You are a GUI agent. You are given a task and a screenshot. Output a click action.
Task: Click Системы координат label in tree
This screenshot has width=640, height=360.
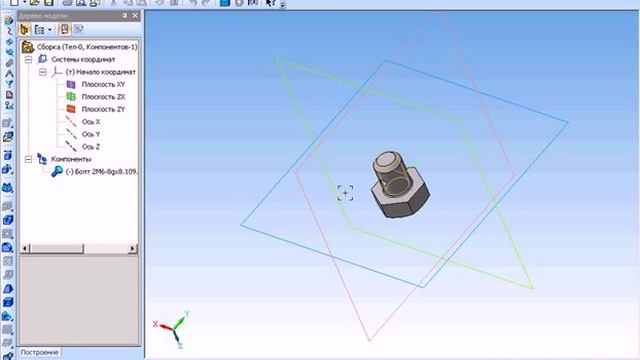click(x=83, y=60)
